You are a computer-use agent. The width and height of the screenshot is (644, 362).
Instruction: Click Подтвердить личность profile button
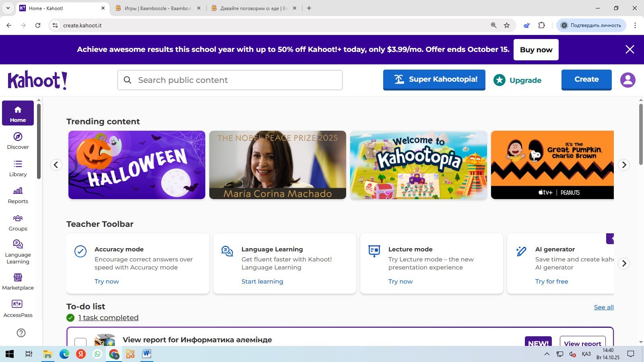[x=591, y=25]
